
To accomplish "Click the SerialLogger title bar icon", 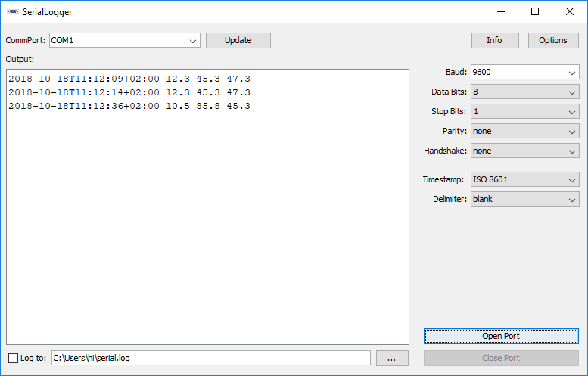I will pos(12,11).
